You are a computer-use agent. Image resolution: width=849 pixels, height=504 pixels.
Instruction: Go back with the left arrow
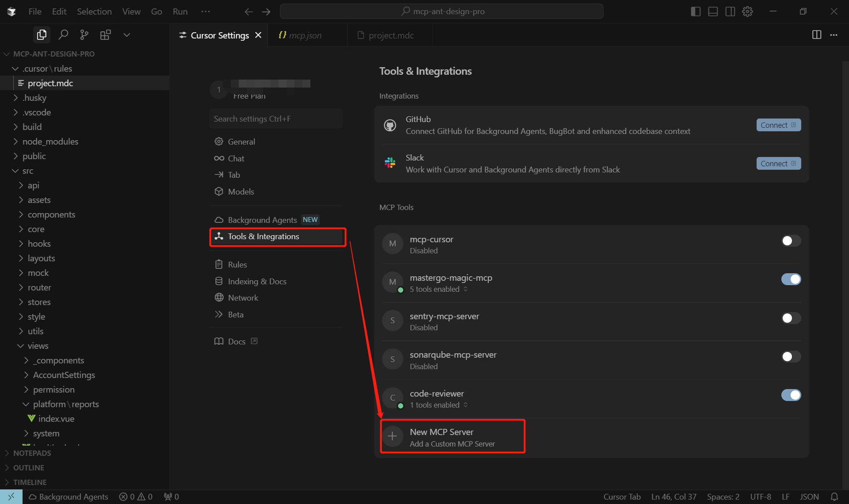point(249,11)
